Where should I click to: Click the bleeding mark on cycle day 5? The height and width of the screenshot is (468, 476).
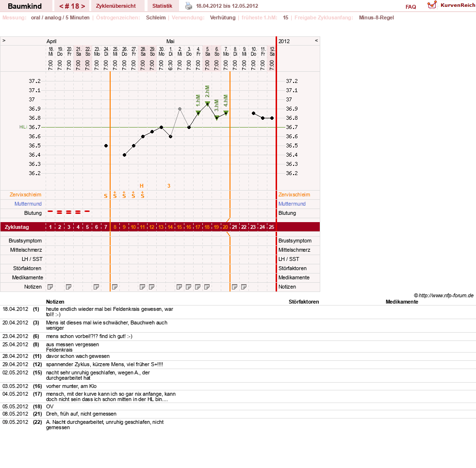[x=87, y=211]
